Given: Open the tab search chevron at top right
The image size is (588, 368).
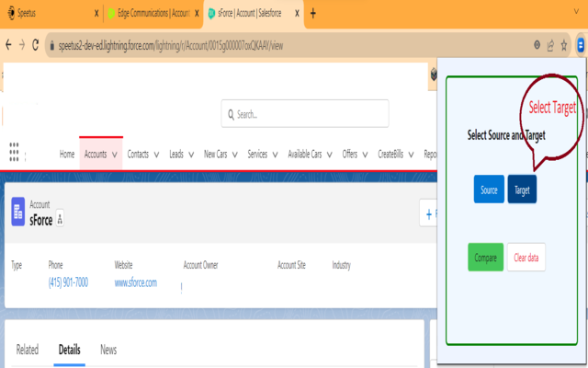Looking at the screenshot, I should [576, 12].
